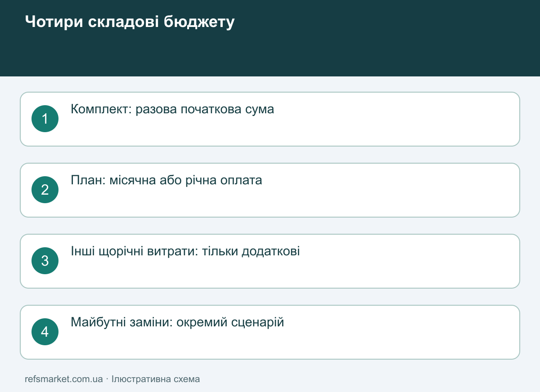The image size is (540, 392).
Task: Select text "Комплект: разова початкова сума"
Action: pos(172,109)
